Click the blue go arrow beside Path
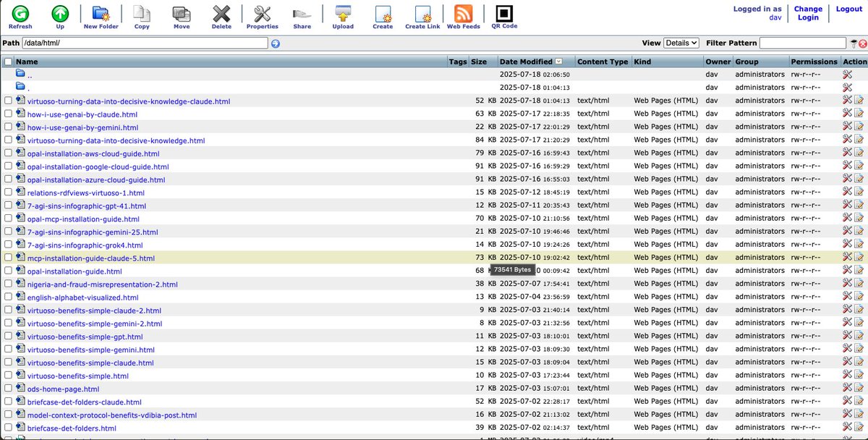The width and height of the screenshot is (868, 440). tap(276, 43)
